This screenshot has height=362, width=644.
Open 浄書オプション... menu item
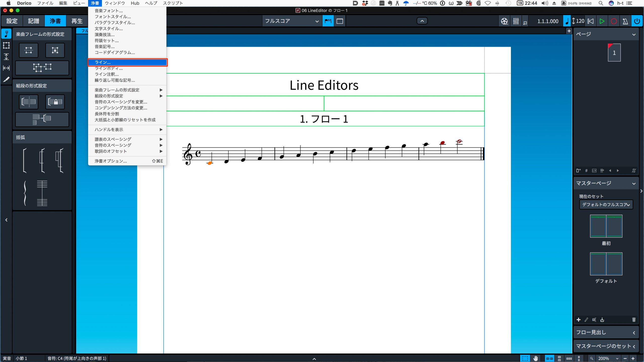pos(127,161)
